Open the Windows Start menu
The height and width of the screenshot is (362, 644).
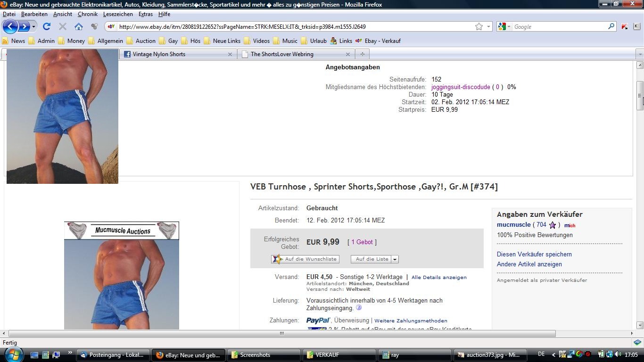[13, 354]
